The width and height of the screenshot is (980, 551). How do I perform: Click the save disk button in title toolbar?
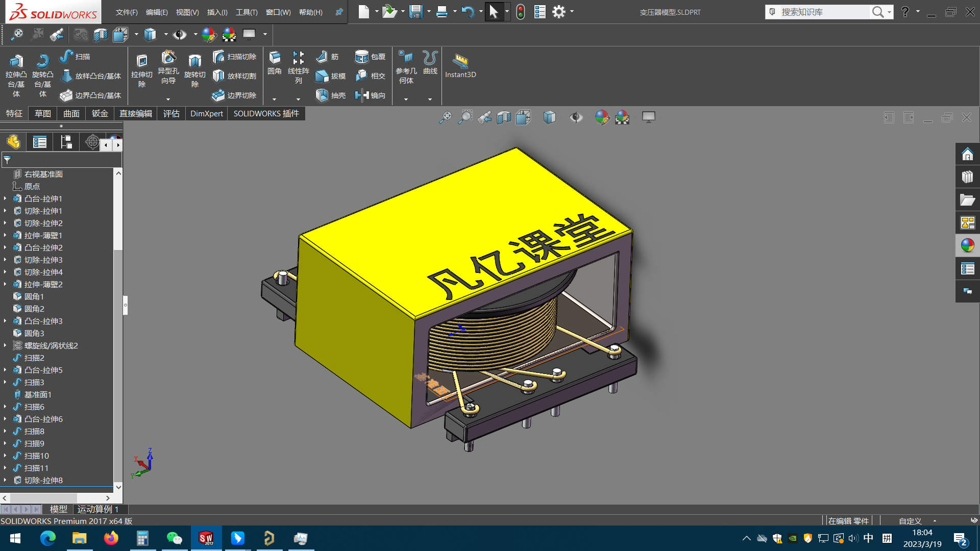[x=416, y=12]
